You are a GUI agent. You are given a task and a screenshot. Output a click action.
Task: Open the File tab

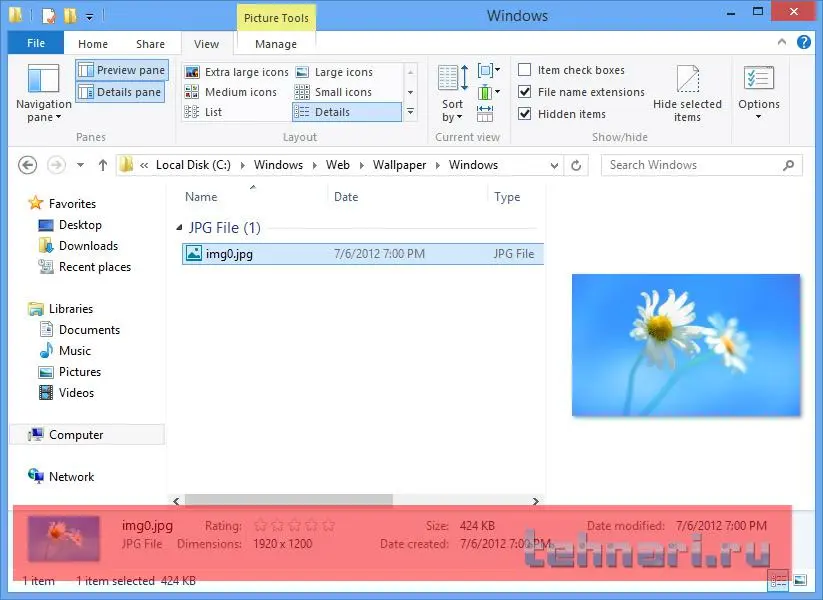pyautogui.click(x=36, y=43)
